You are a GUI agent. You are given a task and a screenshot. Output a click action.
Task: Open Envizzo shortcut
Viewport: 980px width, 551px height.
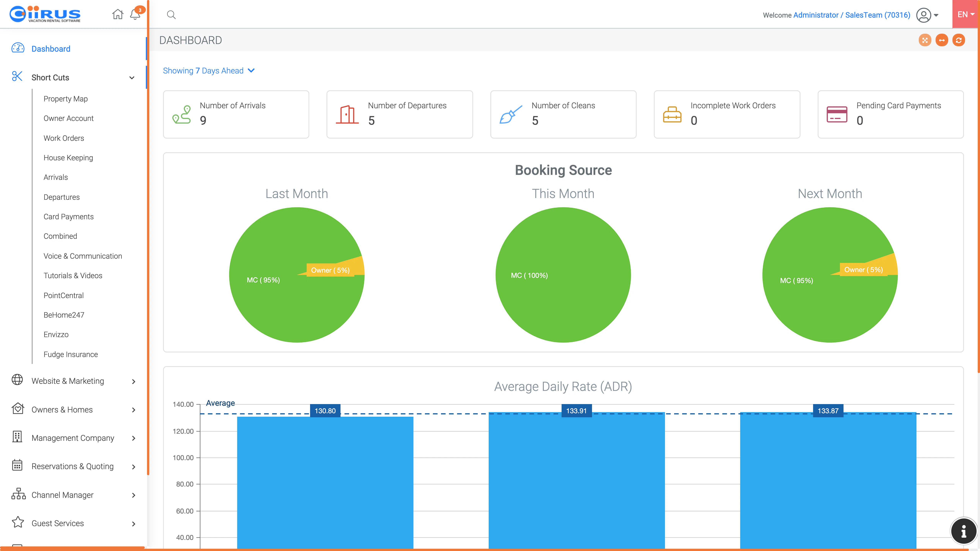(x=56, y=335)
